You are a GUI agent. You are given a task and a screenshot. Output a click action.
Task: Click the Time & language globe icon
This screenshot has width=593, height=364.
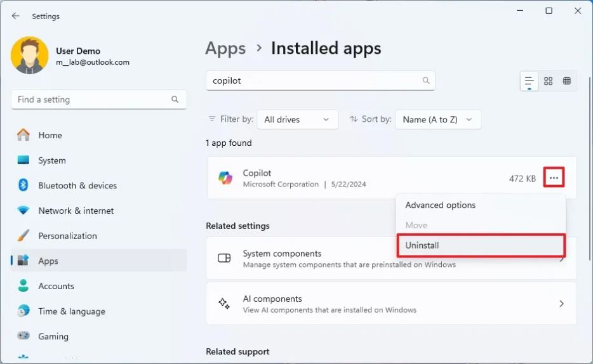coord(23,311)
